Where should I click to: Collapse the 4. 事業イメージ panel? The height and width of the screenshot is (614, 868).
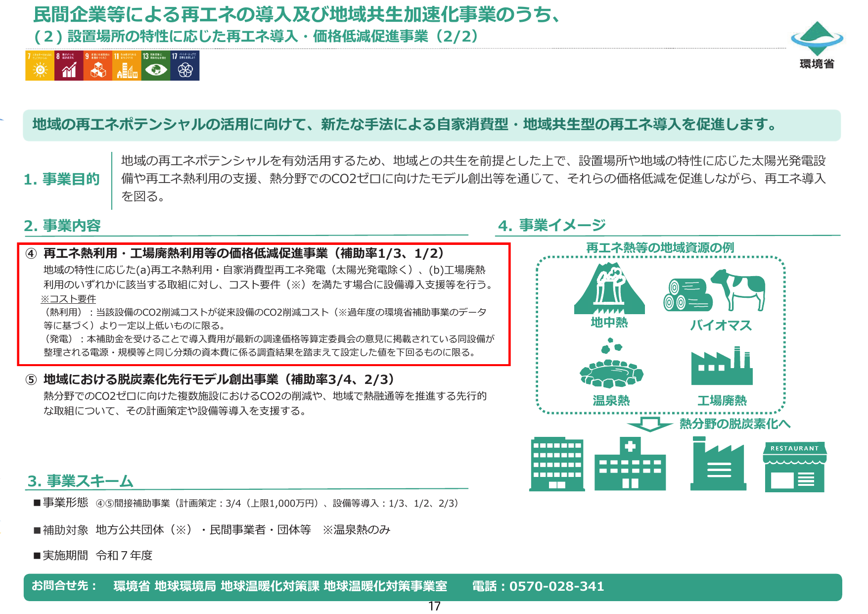click(551, 225)
